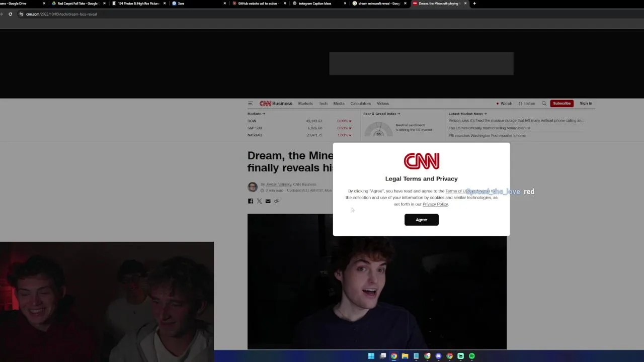The width and height of the screenshot is (644, 362).
Task: Switch to GitHub website call to action tab
Action: [258, 4]
